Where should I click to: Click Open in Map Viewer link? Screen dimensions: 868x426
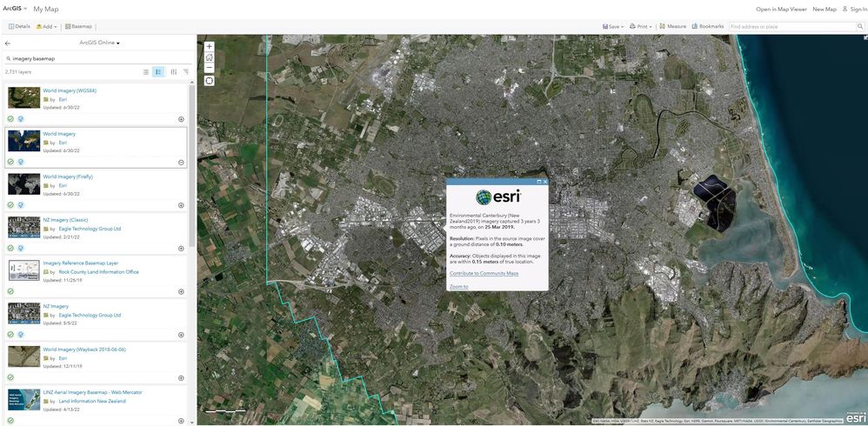tap(782, 10)
